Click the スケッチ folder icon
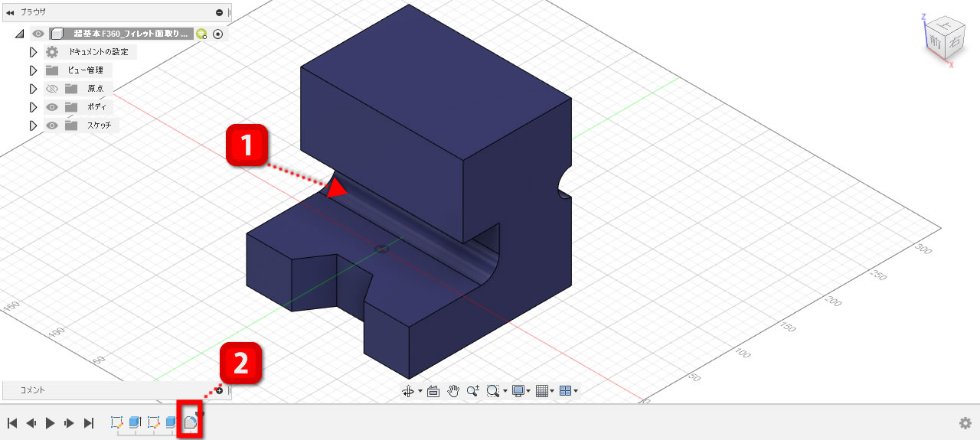Screen dimensions: 980x440 pos(71,125)
